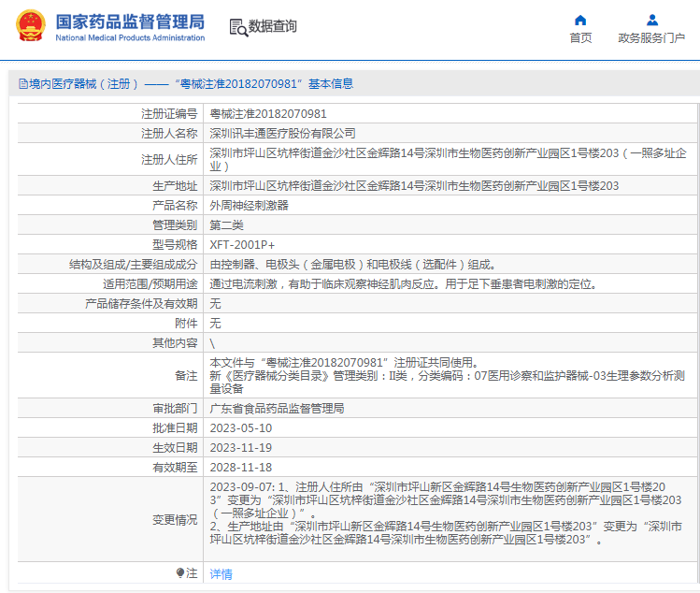Select approval date 2023-05-10
Screen dimensions: 700x593
click(x=241, y=428)
